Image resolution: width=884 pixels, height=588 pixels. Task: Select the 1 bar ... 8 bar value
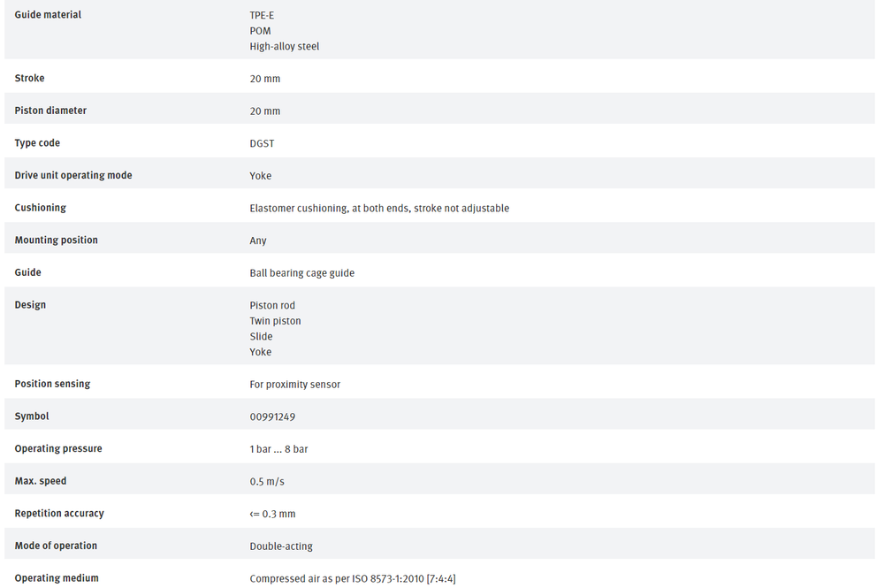pyautogui.click(x=279, y=449)
